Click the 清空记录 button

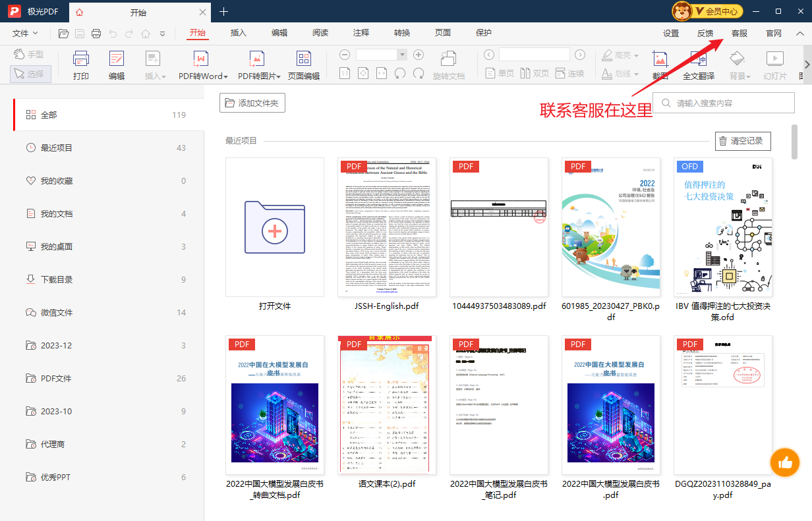coord(742,141)
